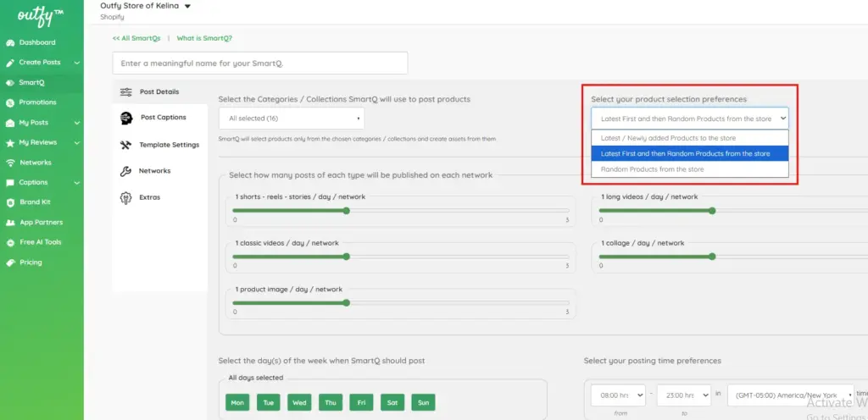
Task: Open the 23:00 hrs to-time dropdown
Action: [x=684, y=395]
